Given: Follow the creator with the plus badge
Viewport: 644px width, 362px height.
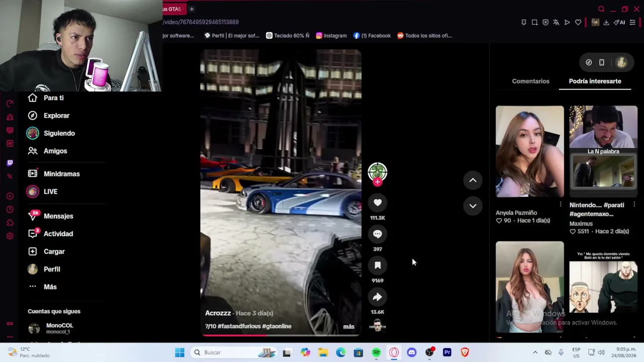Looking at the screenshot, I should [377, 182].
